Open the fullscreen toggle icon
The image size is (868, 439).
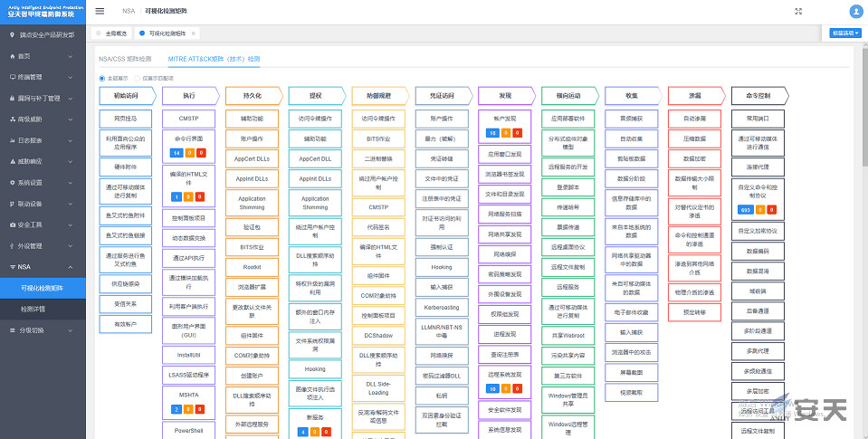click(798, 11)
